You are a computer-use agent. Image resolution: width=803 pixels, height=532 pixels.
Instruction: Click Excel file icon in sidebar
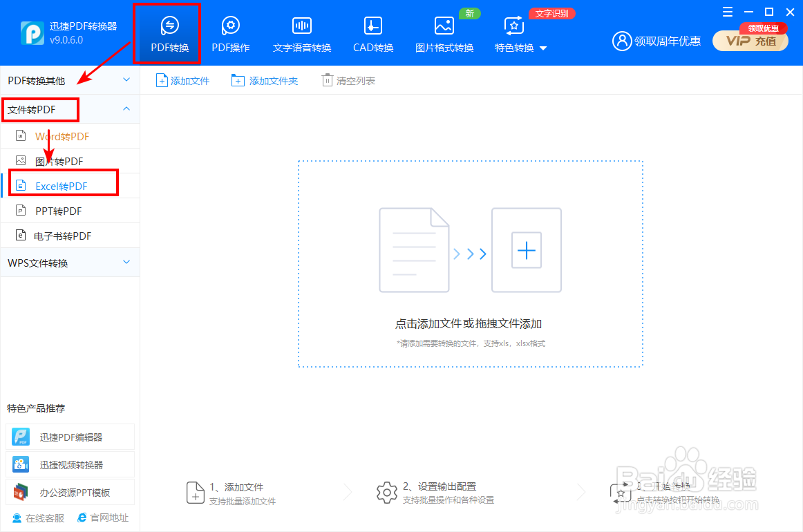coord(21,185)
